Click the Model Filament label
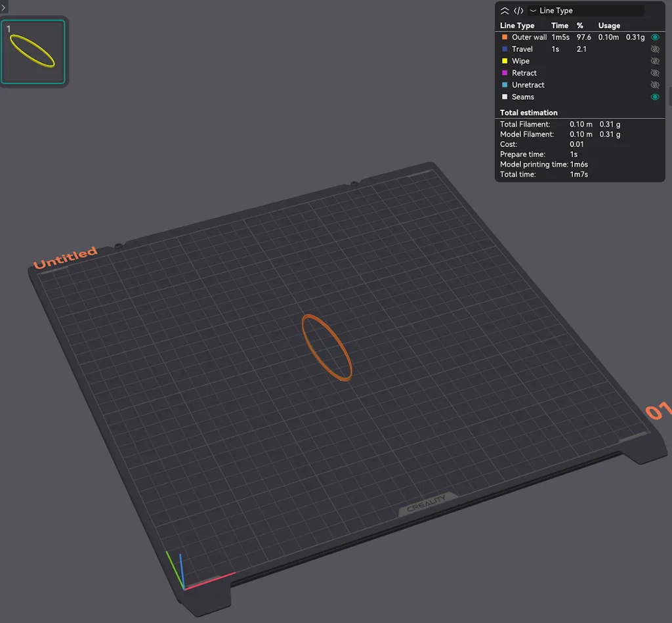The width and height of the screenshot is (672, 623). pos(527,135)
